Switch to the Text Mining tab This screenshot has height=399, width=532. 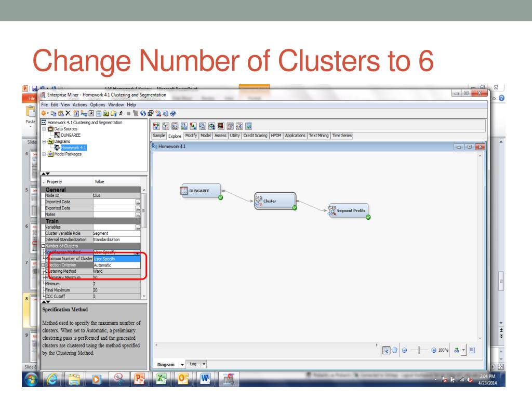pos(318,136)
